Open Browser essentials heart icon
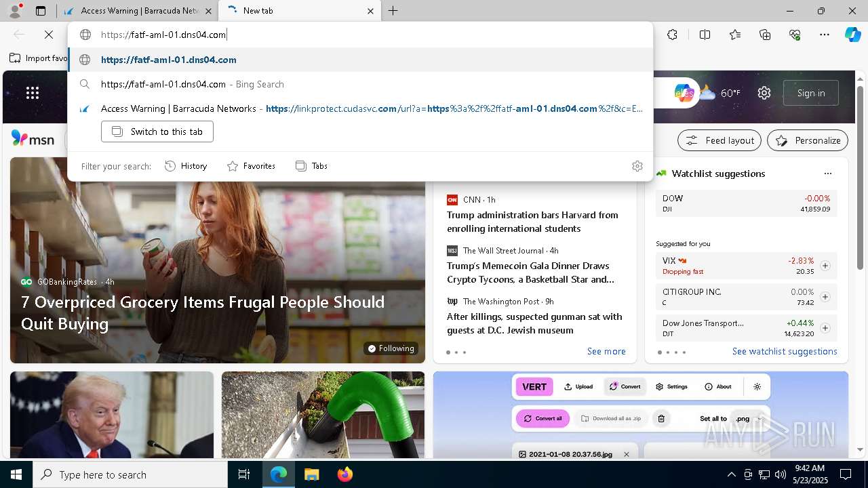This screenshot has width=868, height=488. [x=795, y=35]
